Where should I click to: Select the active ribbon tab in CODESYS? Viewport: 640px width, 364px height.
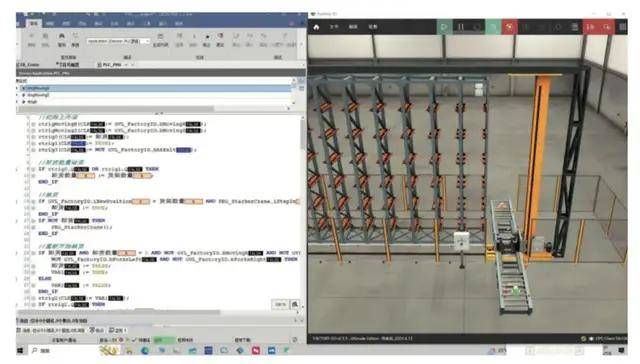tap(34, 23)
